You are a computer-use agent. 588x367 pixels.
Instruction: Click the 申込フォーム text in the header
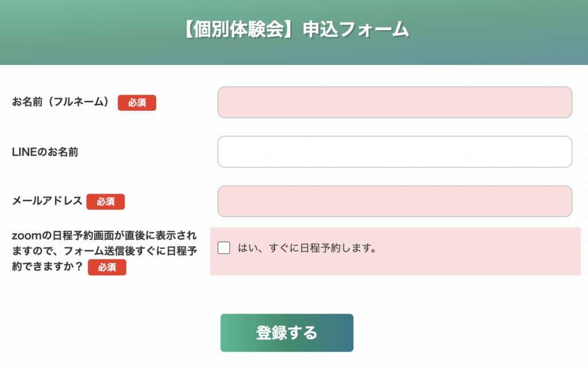pos(356,29)
